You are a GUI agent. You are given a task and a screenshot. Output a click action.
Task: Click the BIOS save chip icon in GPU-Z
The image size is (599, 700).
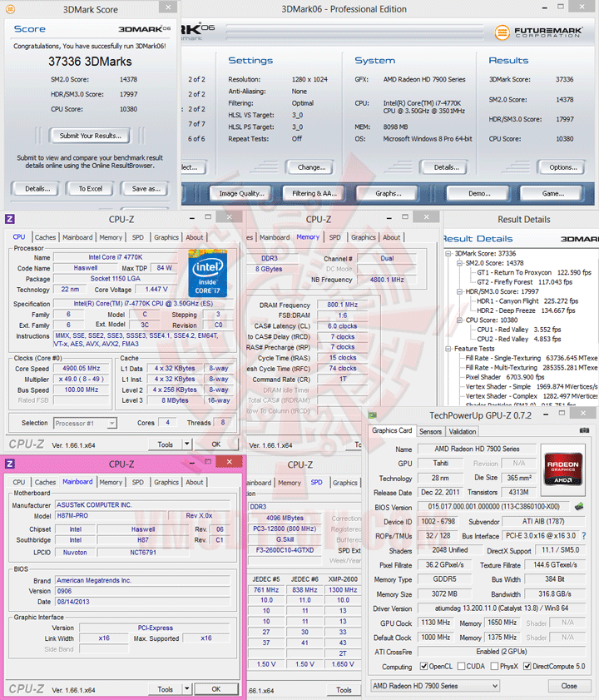point(579,507)
